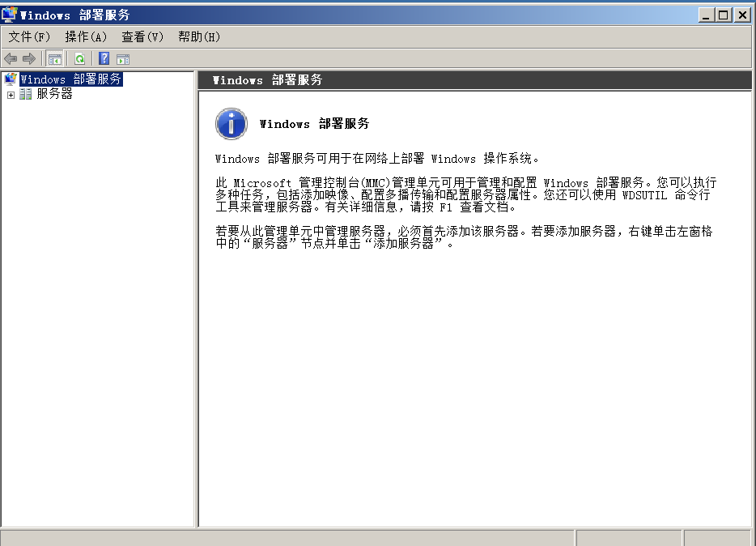Select the Windows 部署服务 tree item
Image resolution: width=756 pixels, height=546 pixels.
(71, 79)
